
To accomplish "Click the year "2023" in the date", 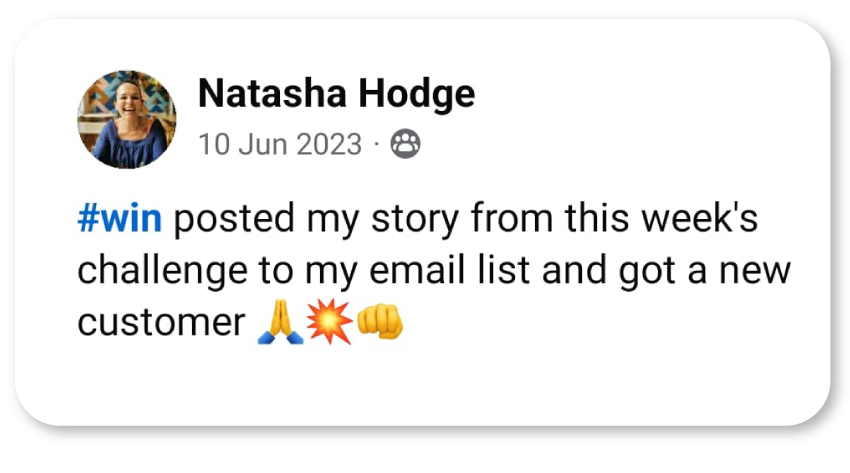I will (329, 145).
